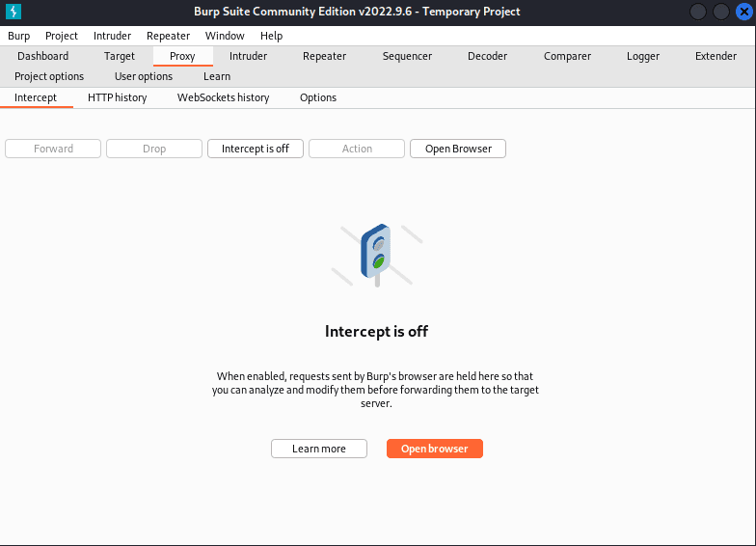The image size is (756, 546).
Task: Go to the Decoder tab
Action: [487, 56]
